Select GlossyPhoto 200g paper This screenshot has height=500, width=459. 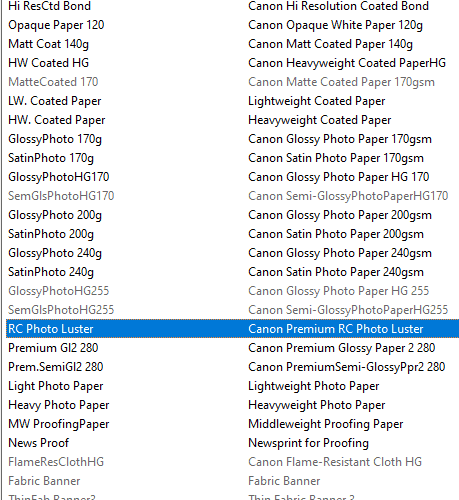pos(232,215)
